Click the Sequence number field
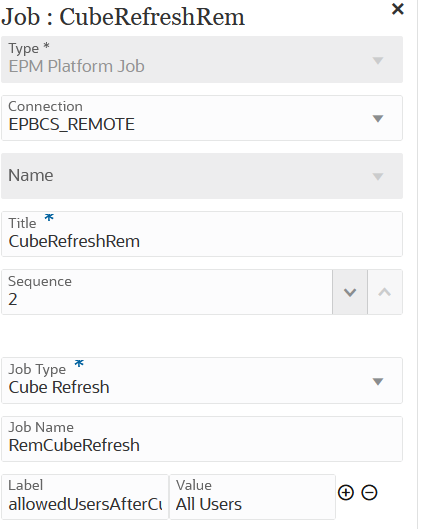The height and width of the screenshot is (529, 421). click(167, 292)
